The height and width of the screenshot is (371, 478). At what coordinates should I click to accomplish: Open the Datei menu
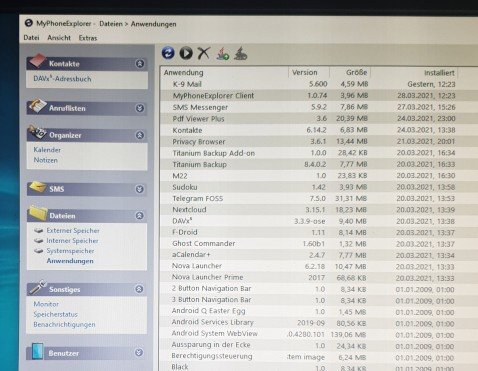click(31, 38)
